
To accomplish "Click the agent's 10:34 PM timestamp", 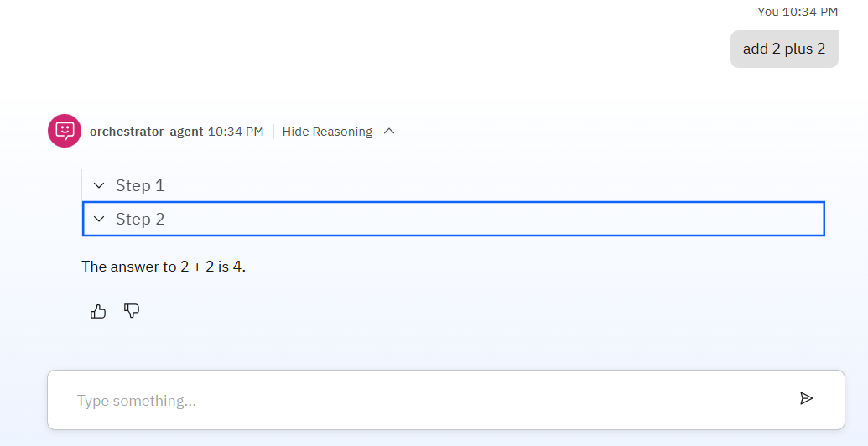I will coord(236,132).
